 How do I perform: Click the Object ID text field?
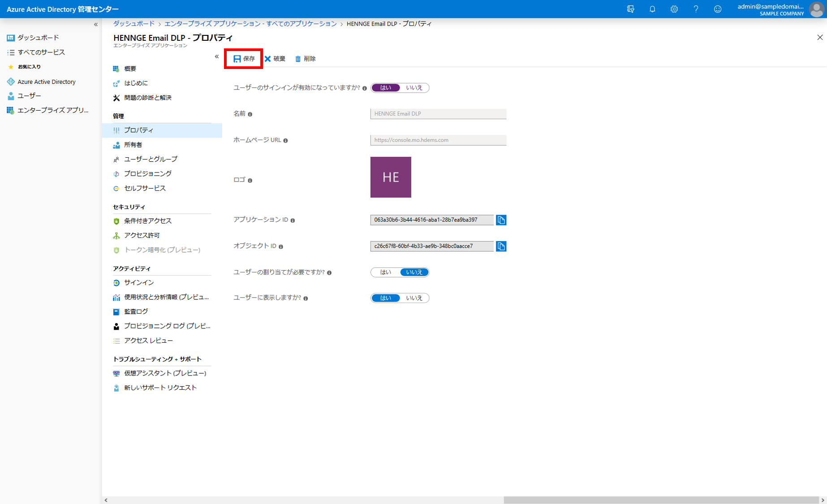432,246
